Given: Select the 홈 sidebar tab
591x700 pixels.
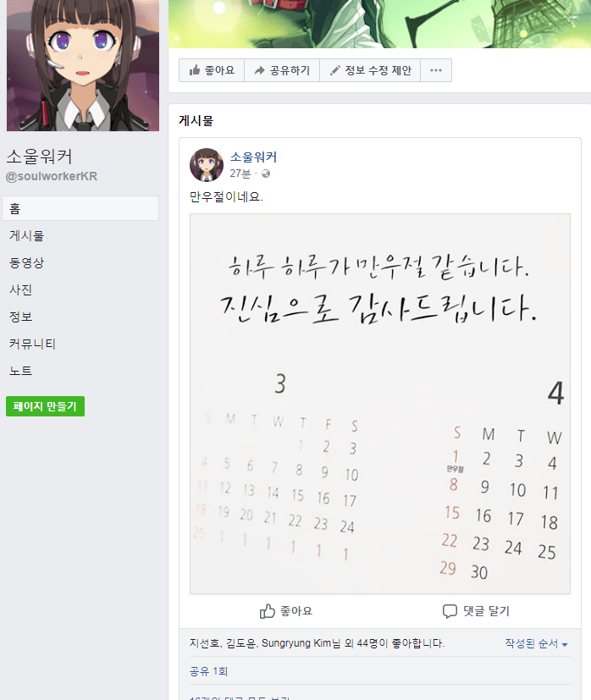Looking at the screenshot, I should click(x=80, y=208).
